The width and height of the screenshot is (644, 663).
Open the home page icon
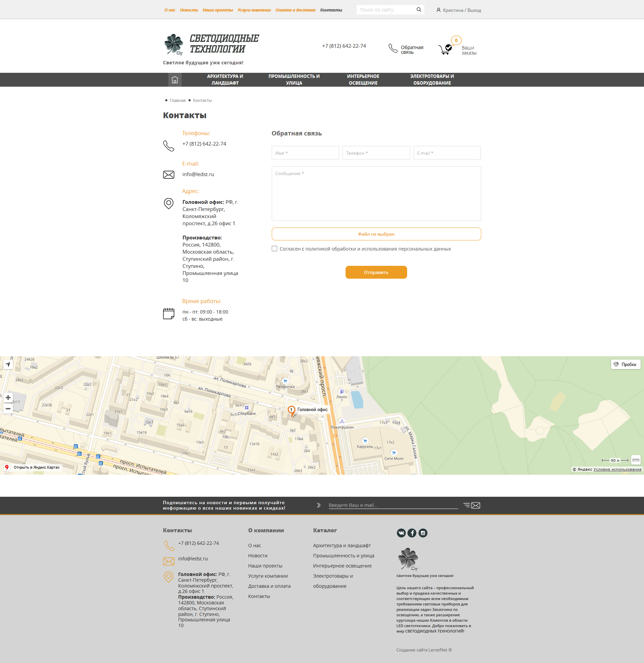coord(175,80)
